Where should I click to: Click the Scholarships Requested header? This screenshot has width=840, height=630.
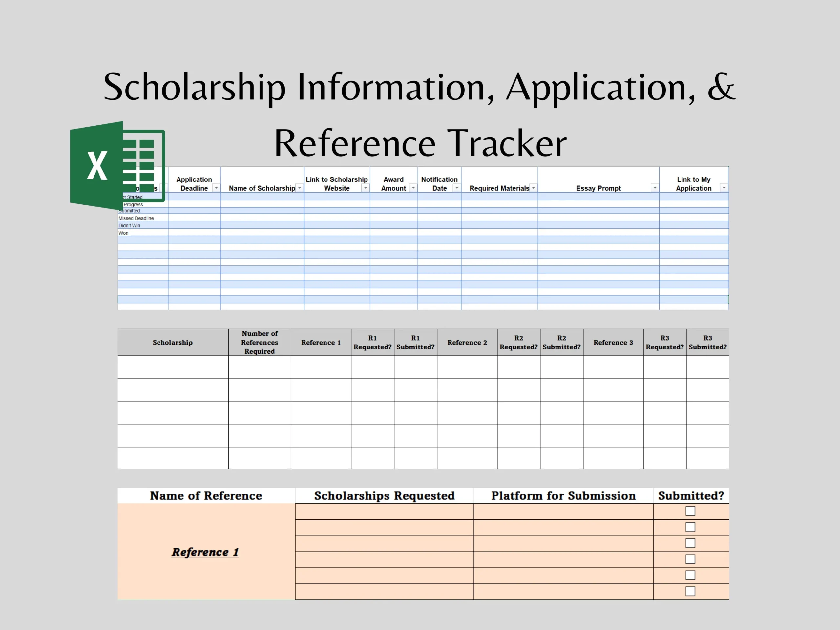tap(384, 495)
